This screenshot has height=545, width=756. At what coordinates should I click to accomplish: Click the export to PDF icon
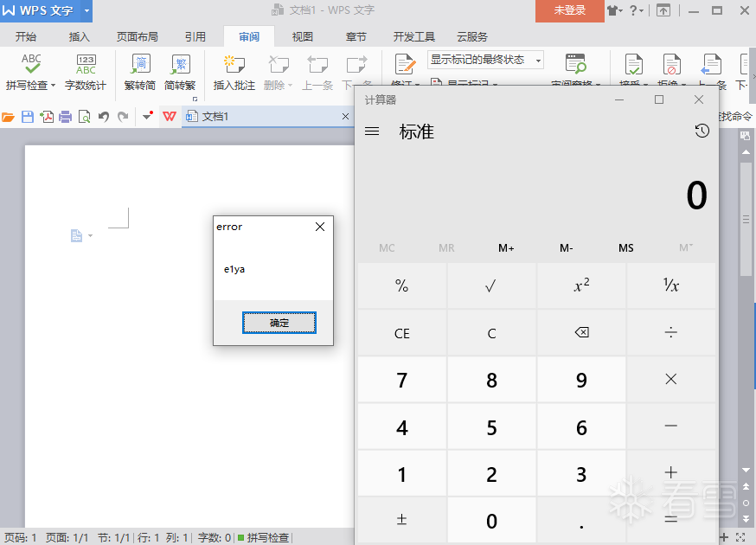tap(47, 117)
